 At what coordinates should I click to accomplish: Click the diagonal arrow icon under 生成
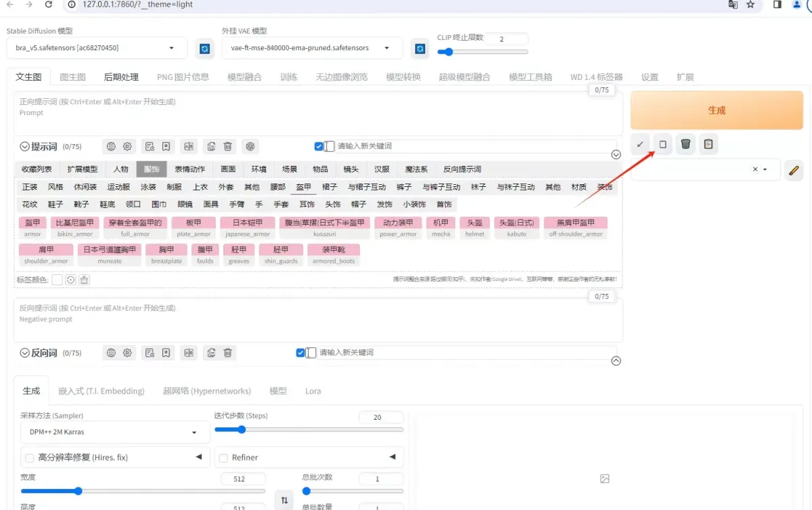[x=640, y=144]
